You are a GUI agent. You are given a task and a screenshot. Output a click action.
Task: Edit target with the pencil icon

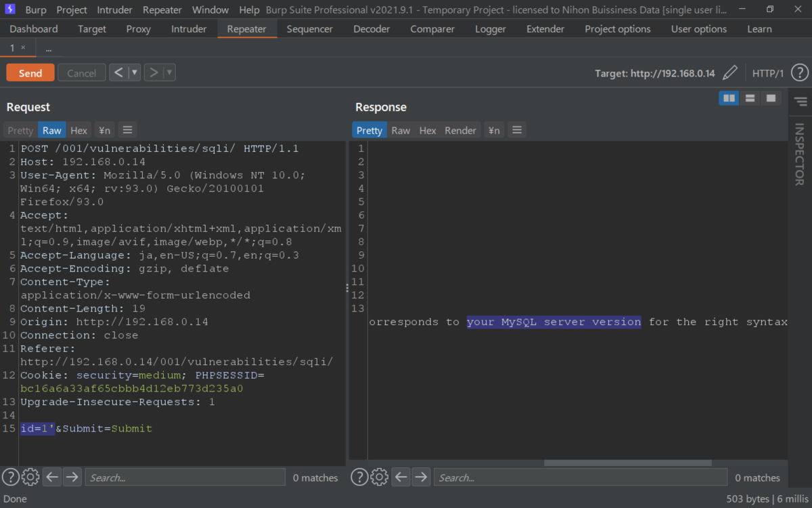(x=730, y=72)
